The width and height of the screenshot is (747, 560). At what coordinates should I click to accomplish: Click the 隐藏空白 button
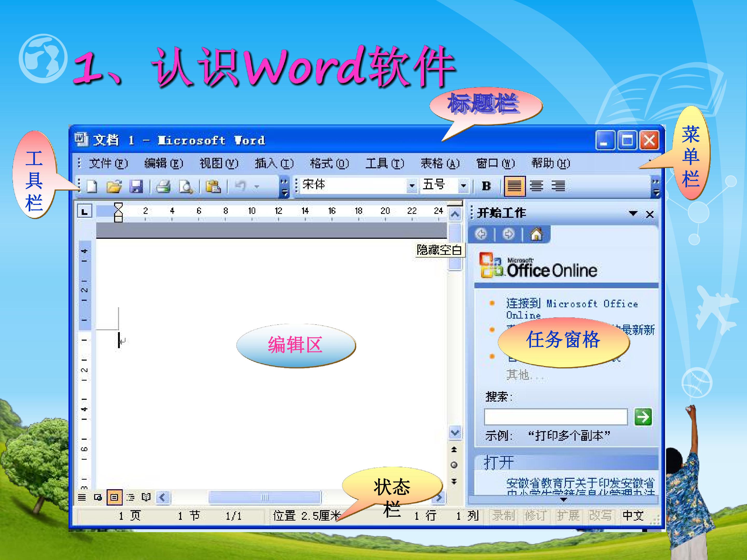[x=439, y=250]
